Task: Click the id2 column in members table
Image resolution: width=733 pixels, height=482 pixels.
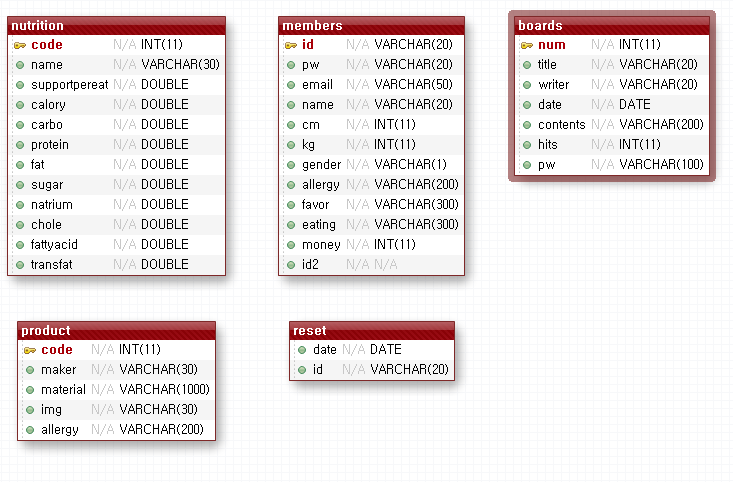Action: [313, 265]
